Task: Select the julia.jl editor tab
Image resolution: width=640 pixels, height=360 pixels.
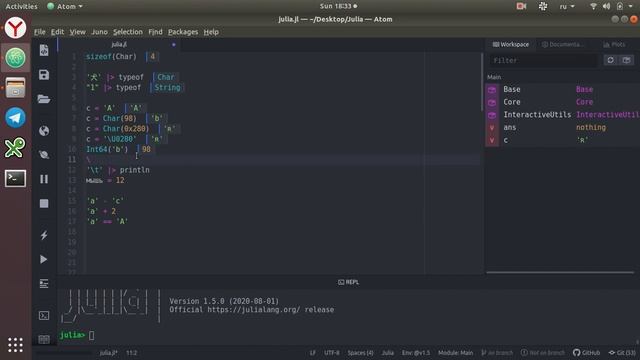Action: (x=119, y=44)
